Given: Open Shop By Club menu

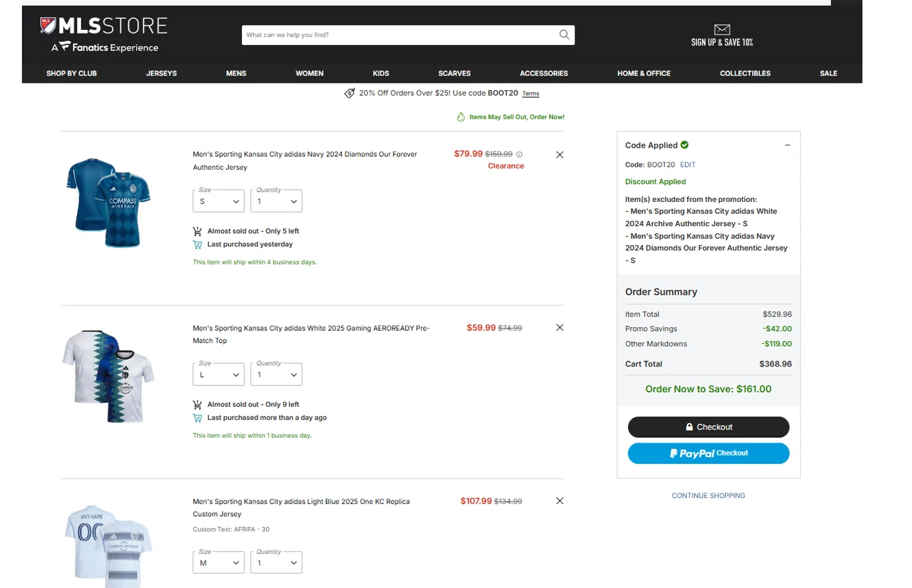Looking at the screenshot, I should point(72,74).
